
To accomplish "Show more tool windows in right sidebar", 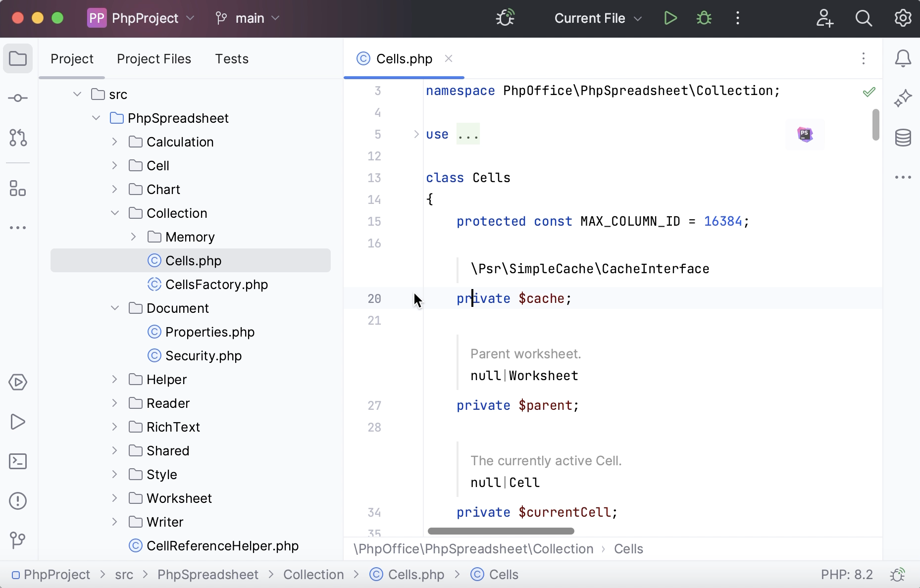I will (903, 177).
